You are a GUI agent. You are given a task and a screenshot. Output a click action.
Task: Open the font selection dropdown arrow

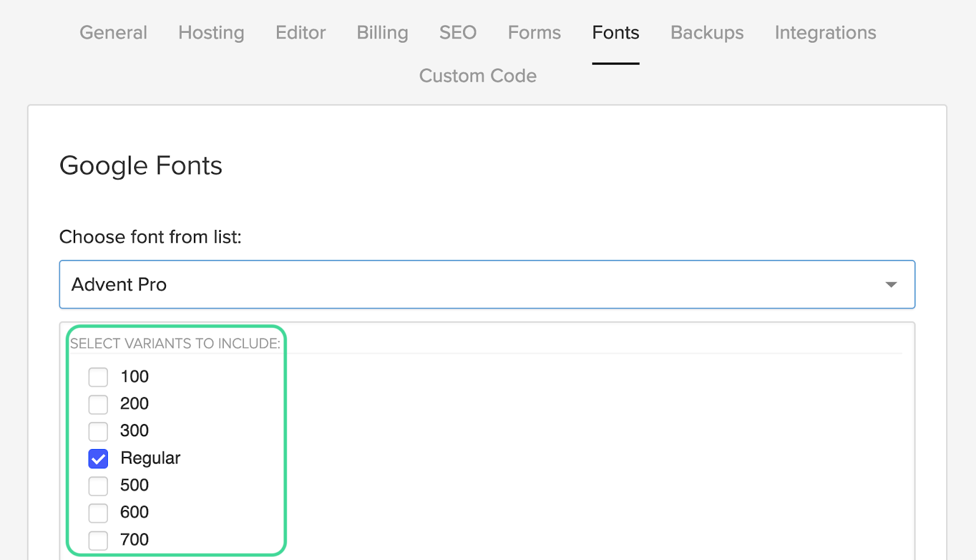click(891, 284)
